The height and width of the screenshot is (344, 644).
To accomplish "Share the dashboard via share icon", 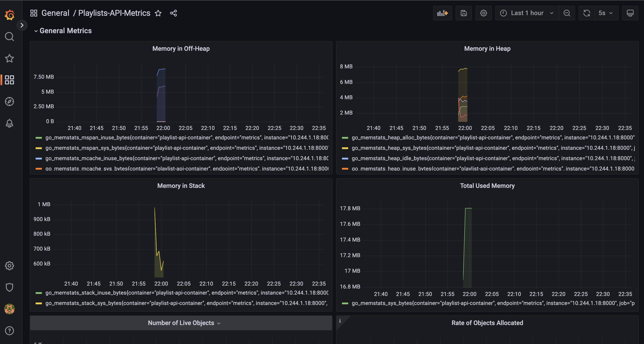I will (x=173, y=13).
